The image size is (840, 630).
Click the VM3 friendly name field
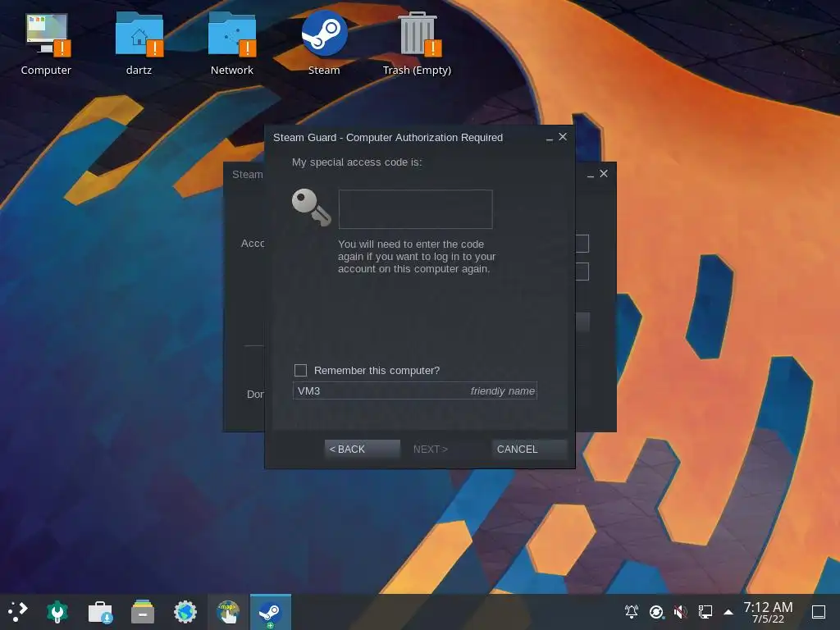[x=414, y=390]
